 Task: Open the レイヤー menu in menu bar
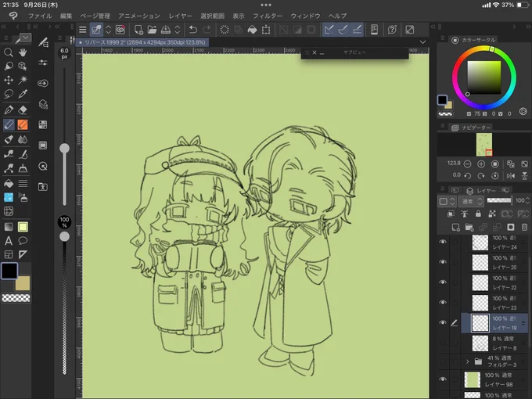[181, 16]
